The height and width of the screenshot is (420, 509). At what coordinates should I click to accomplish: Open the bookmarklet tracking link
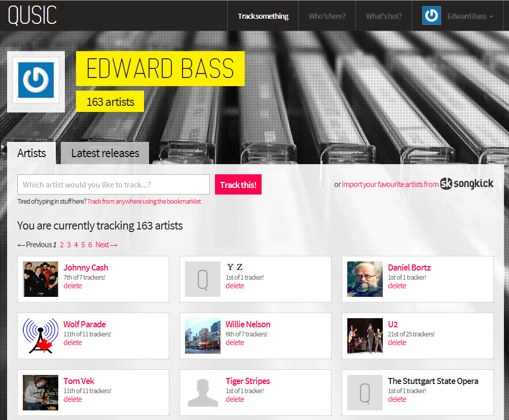(144, 202)
